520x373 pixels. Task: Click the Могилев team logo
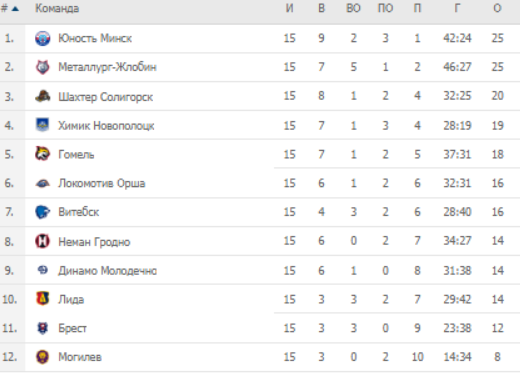pyautogui.click(x=43, y=357)
